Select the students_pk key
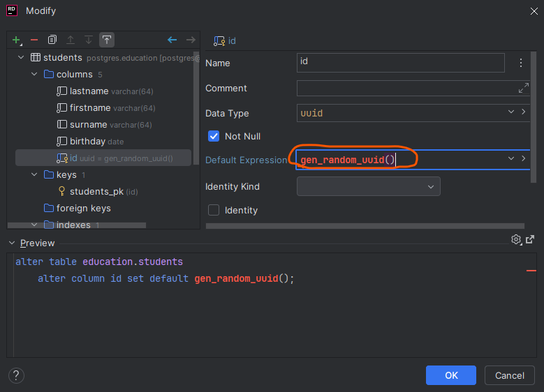The width and height of the screenshot is (544, 392). [97, 191]
